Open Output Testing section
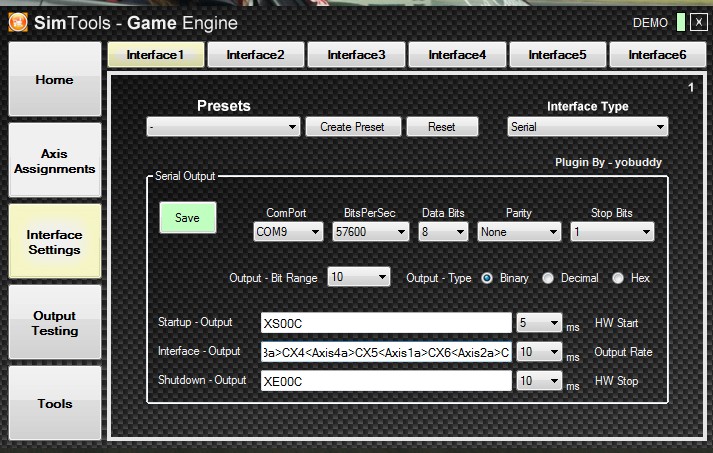 click(55, 322)
